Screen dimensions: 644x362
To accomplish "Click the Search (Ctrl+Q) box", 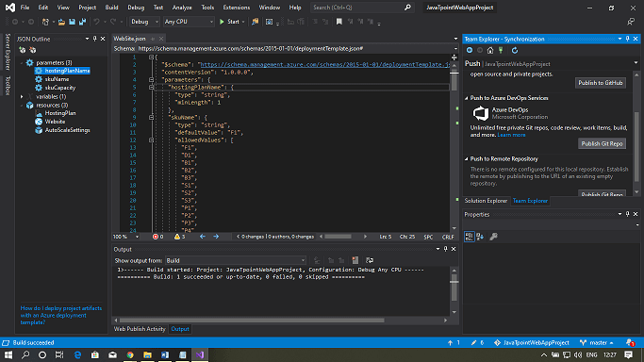I will (361, 8).
